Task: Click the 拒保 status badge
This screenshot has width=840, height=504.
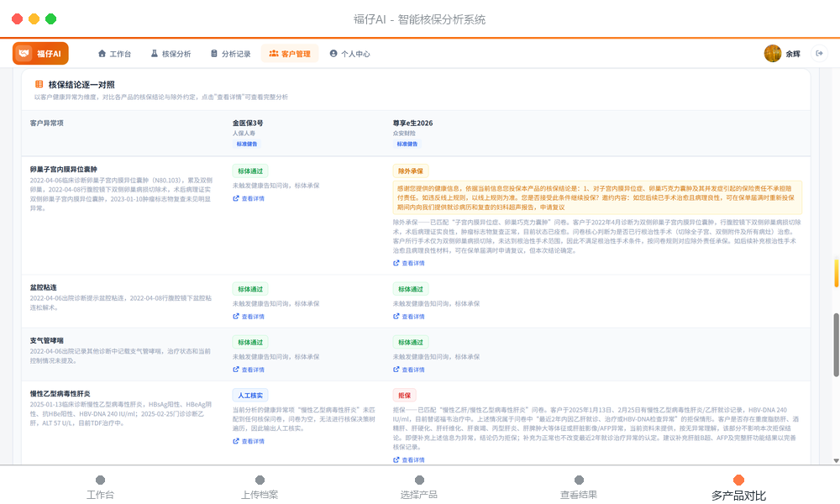Action: (x=405, y=396)
